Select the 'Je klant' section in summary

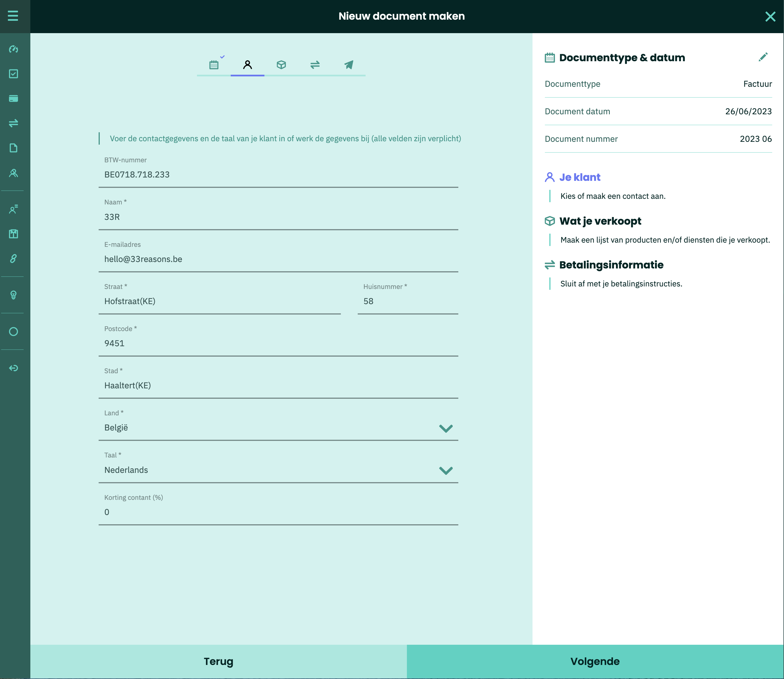coord(579,177)
